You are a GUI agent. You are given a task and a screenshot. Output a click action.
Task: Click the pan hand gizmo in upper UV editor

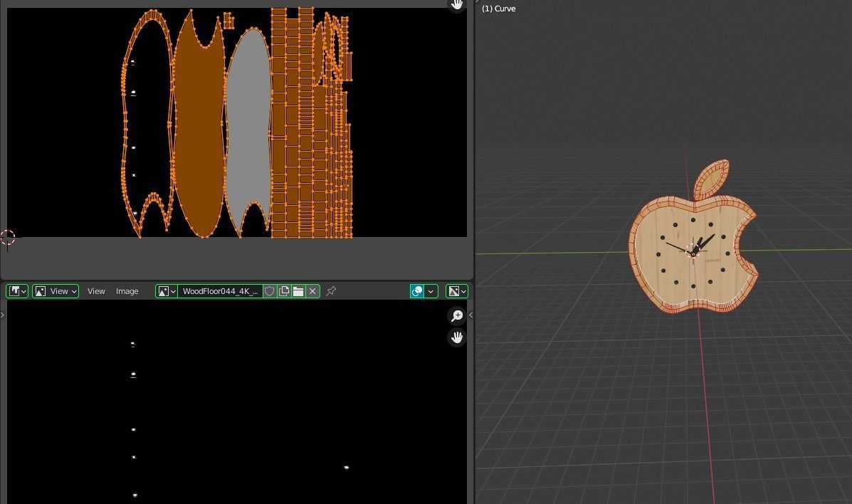457,5
